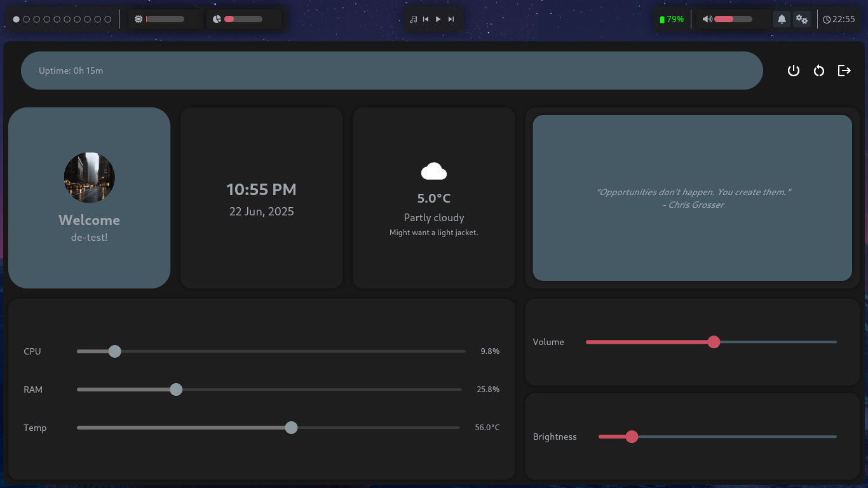Click the user profile avatar picture
Screen dimensions: 868x488
point(90,177)
